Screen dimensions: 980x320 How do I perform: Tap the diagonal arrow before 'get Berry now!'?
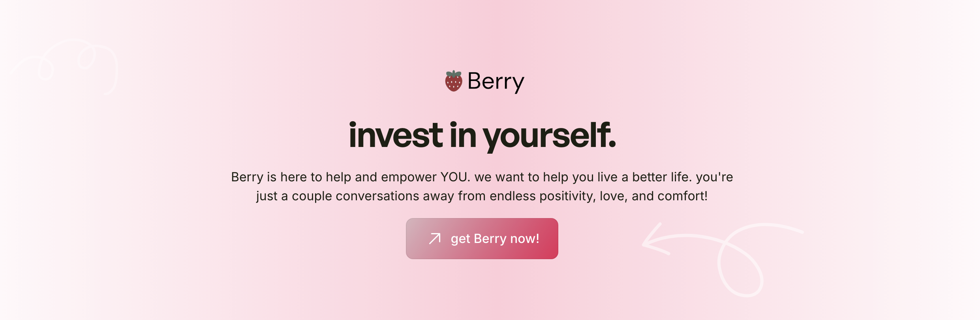435,238
